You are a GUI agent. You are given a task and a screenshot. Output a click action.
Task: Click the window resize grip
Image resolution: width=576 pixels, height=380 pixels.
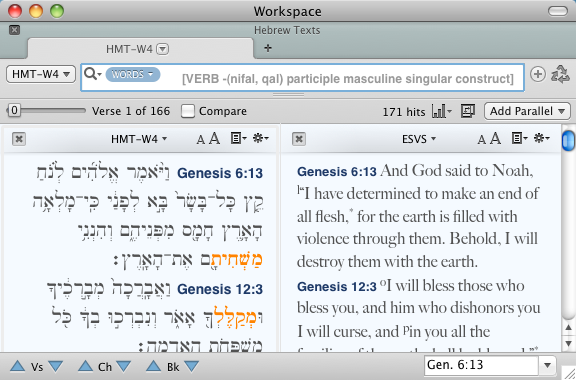569,373
